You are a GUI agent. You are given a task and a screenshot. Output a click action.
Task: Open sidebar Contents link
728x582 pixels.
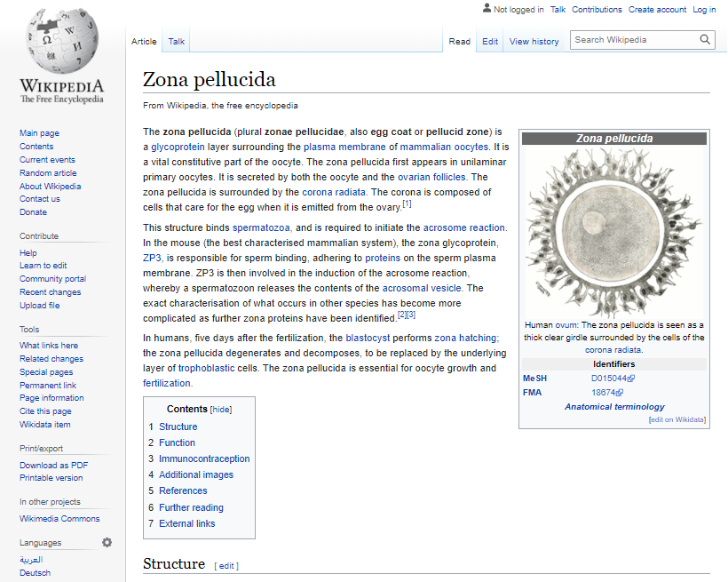pyautogui.click(x=36, y=147)
